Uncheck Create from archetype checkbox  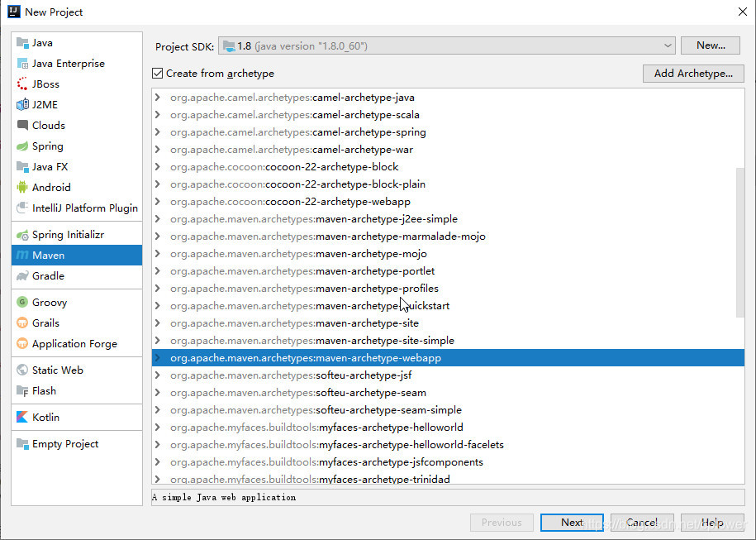coord(157,74)
